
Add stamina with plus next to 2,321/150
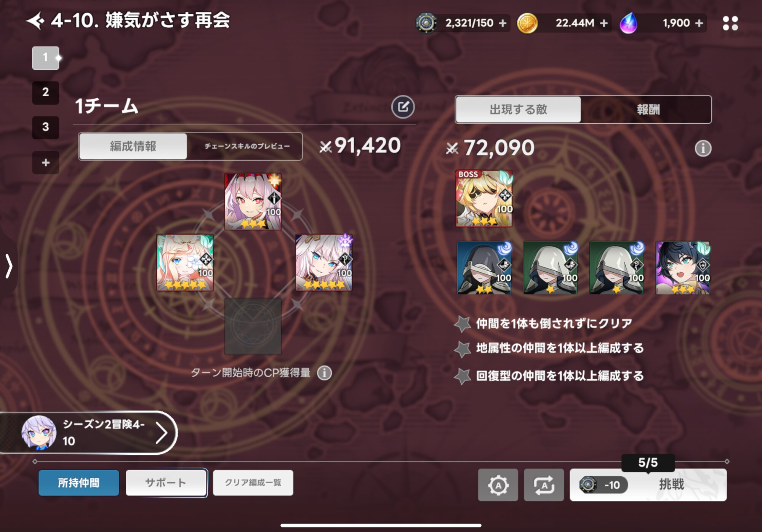[x=503, y=23]
